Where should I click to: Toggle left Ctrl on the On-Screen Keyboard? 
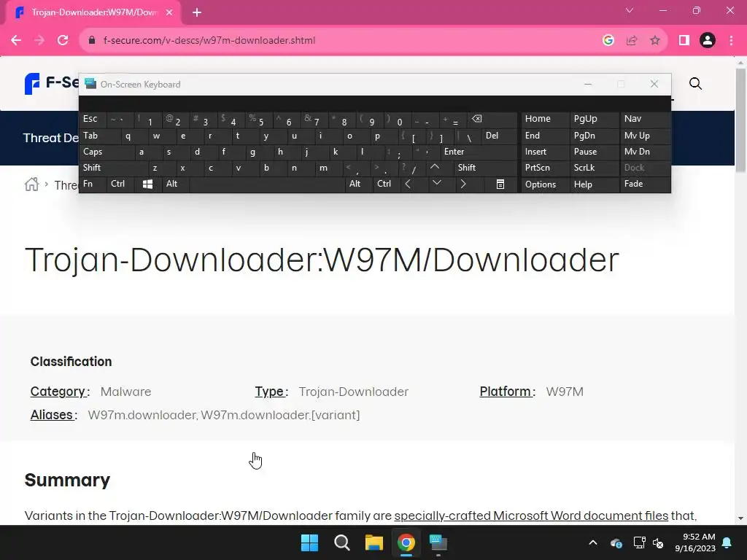tap(120, 184)
